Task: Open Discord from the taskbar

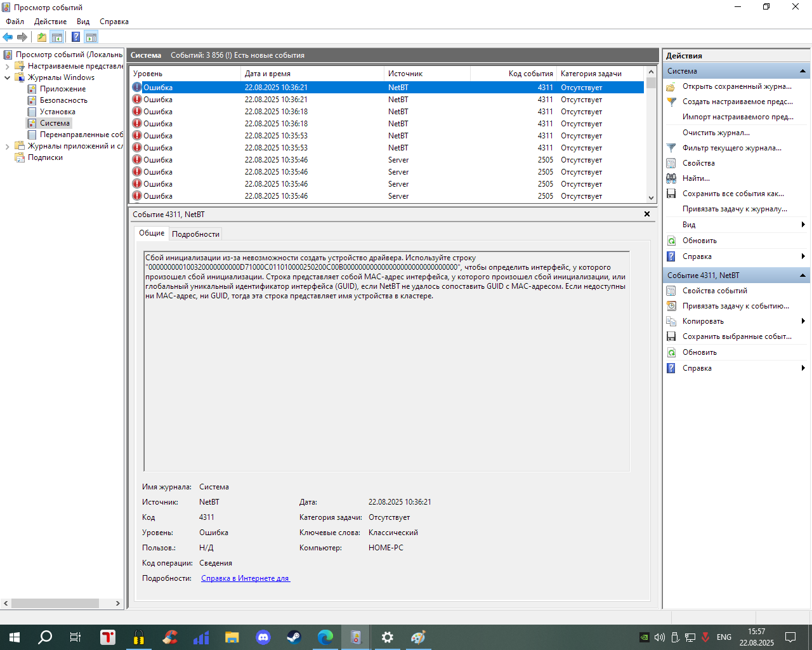Action: tap(263, 637)
